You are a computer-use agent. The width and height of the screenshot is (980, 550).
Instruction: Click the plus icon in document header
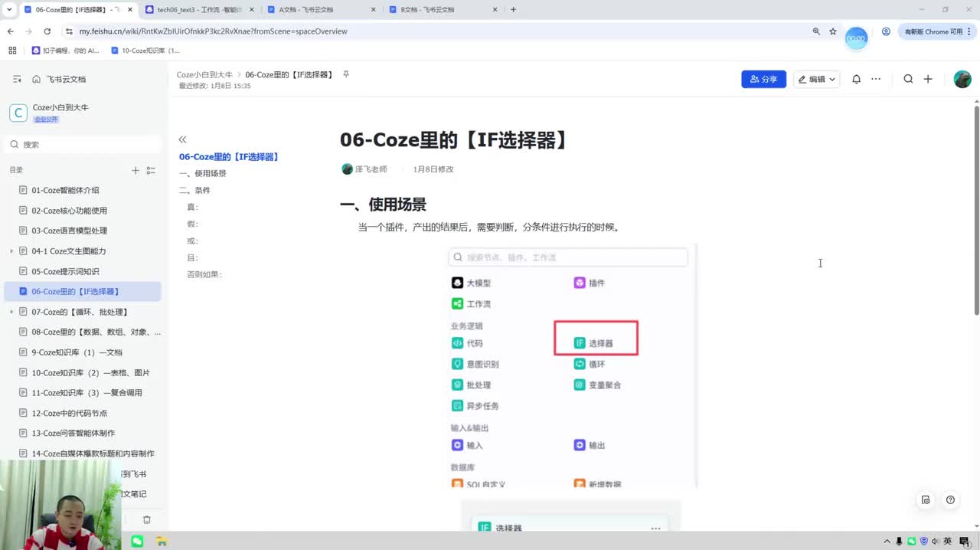click(928, 79)
